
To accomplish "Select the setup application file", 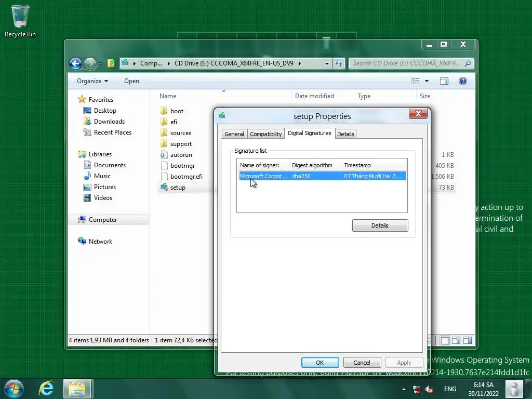I will (x=173, y=187).
